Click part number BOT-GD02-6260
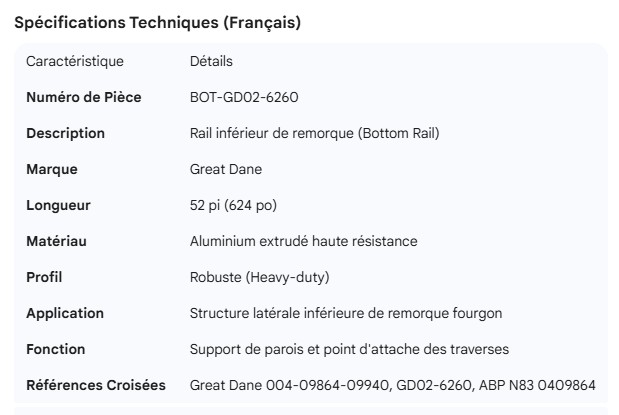619x415 pixels. (x=244, y=97)
